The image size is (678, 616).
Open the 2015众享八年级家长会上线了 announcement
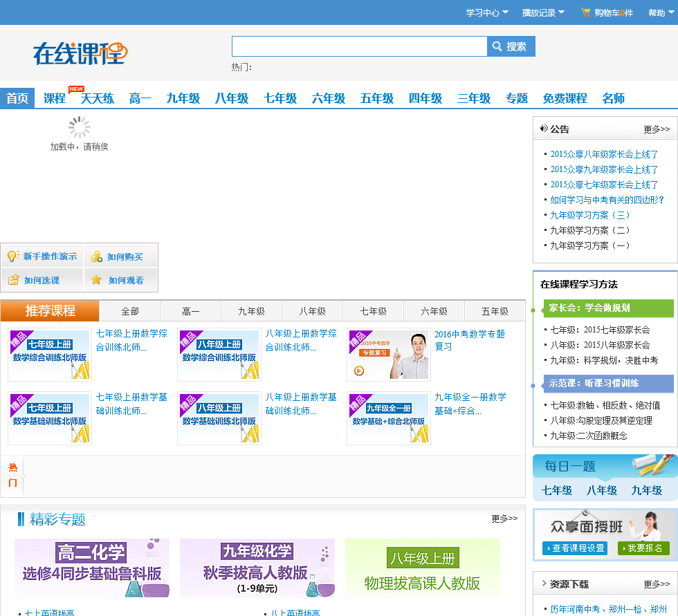pyautogui.click(x=604, y=154)
